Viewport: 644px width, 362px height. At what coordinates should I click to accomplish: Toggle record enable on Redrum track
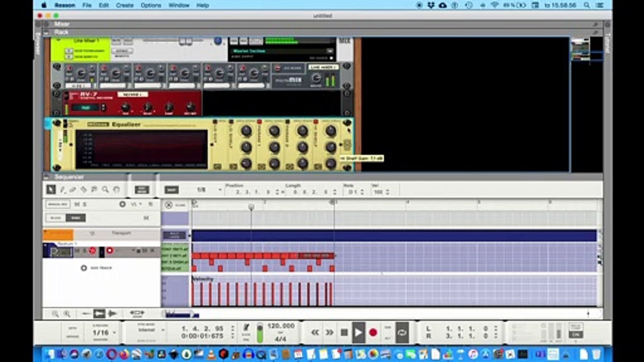tap(110, 250)
